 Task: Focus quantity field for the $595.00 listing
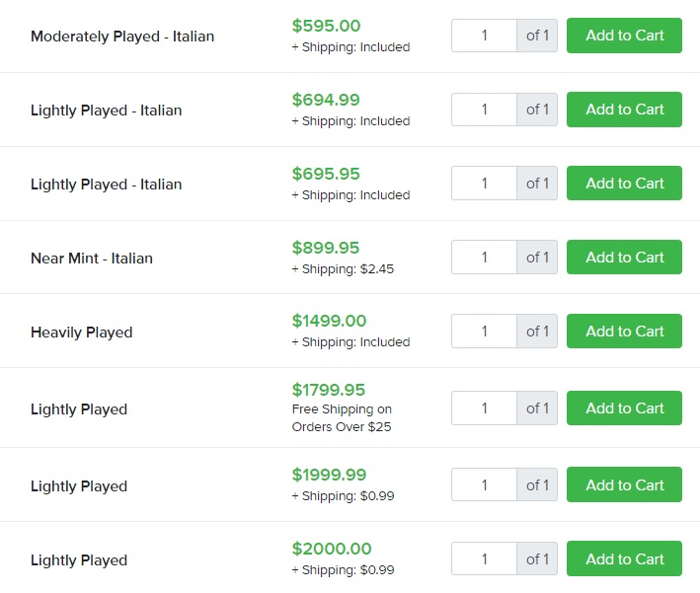tap(485, 36)
